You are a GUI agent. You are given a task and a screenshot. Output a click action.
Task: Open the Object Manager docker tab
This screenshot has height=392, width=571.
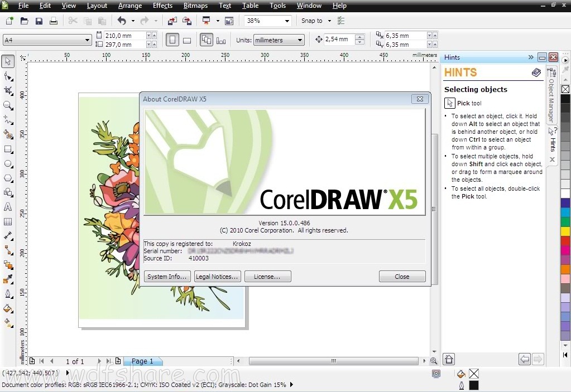[551, 96]
